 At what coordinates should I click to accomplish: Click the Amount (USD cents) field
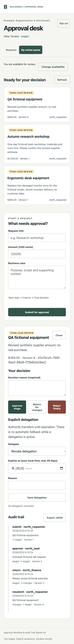click(37, 254)
